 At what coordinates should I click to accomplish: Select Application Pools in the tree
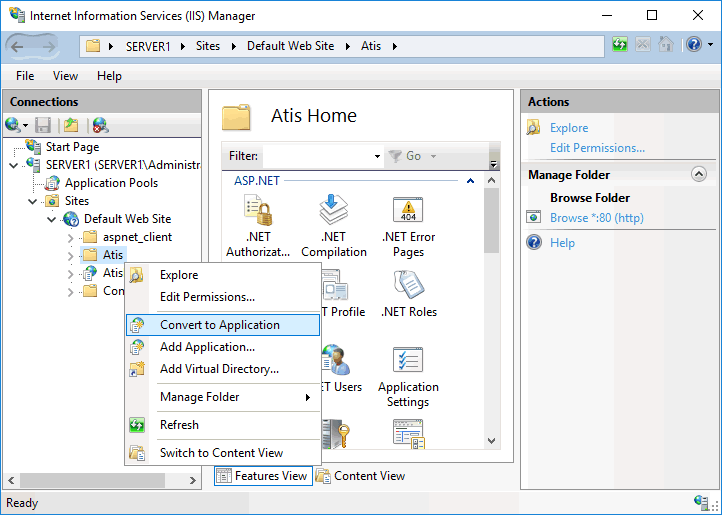(x=111, y=183)
